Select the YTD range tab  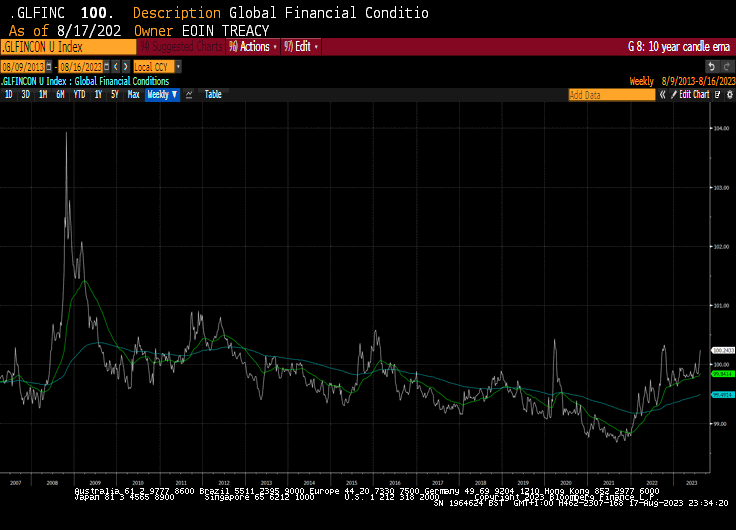coord(79,95)
